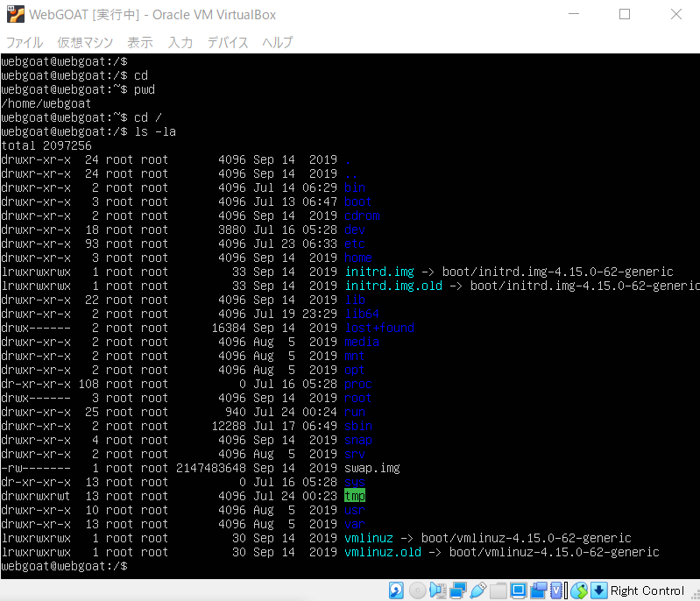Click the swap.img file name
700x601 pixels.
pyautogui.click(x=371, y=468)
